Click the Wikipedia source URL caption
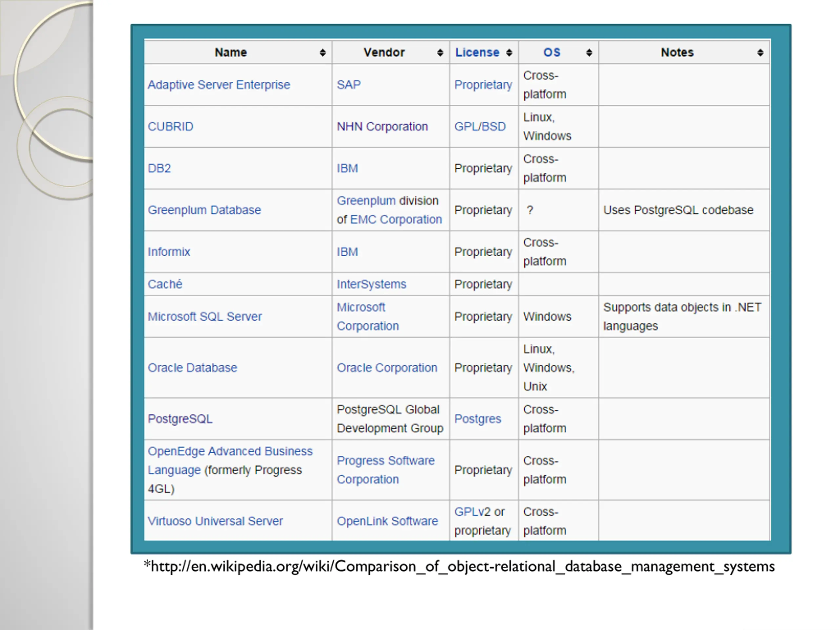The image size is (840, 630). click(x=459, y=567)
